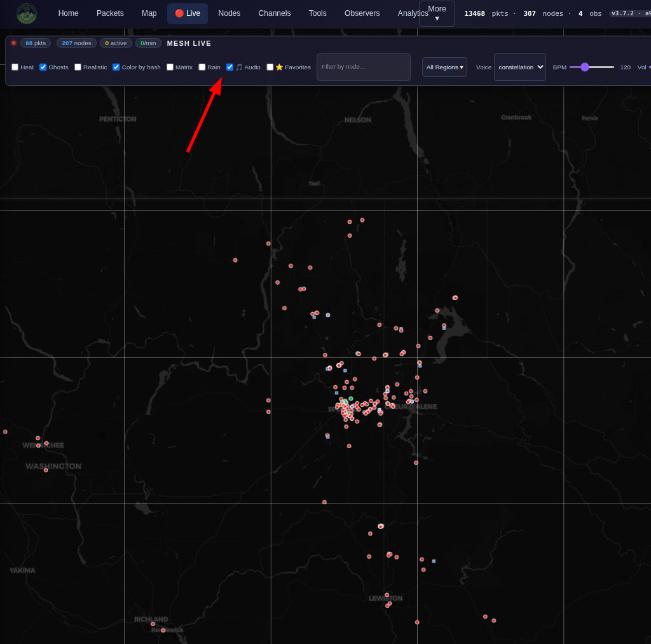The width and height of the screenshot is (651, 644).
Task: Go to the Observers page
Action: [x=362, y=13]
